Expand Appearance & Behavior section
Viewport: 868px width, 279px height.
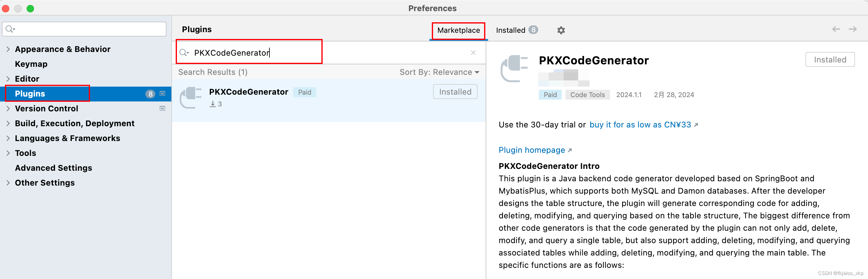tap(8, 49)
